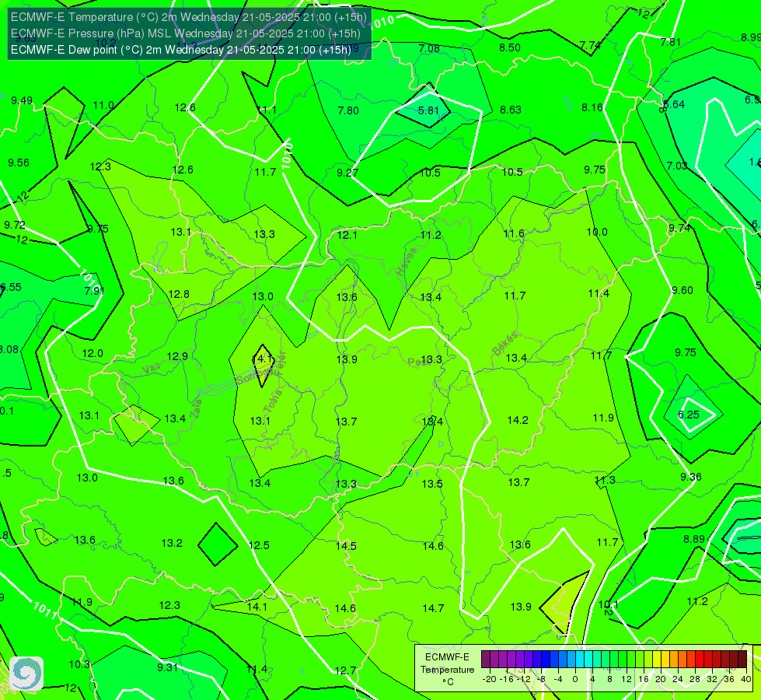Click the 11.0 temperature value

(x=103, y=106)
